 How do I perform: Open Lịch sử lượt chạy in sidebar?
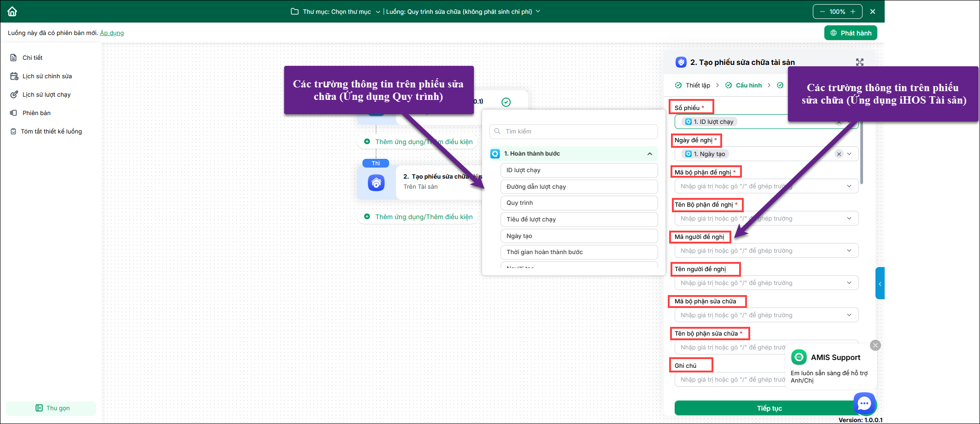click(x=47, y=94)
